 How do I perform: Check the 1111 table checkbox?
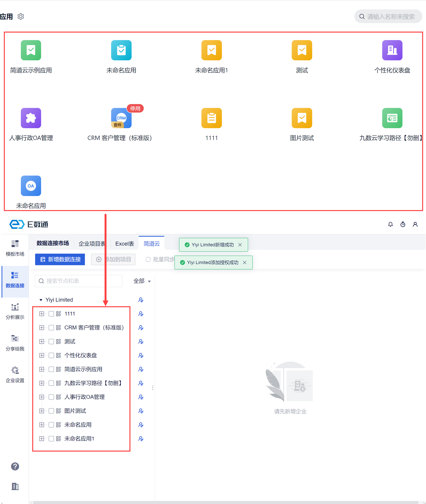(51, 314)
